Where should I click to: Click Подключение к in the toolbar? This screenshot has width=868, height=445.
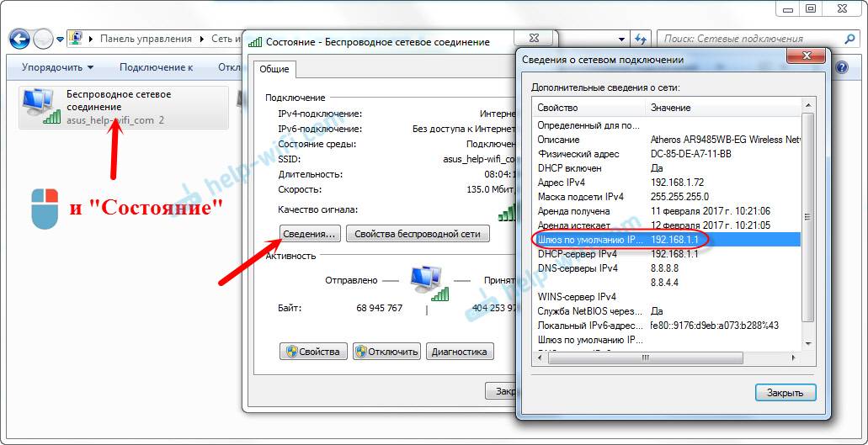156,67
